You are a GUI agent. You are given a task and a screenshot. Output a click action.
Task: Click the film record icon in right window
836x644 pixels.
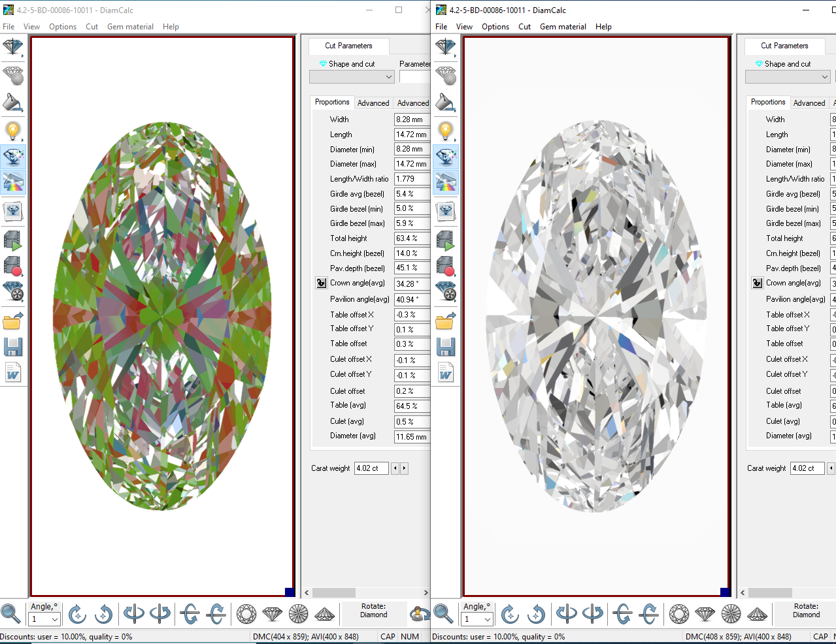[446, 266]
